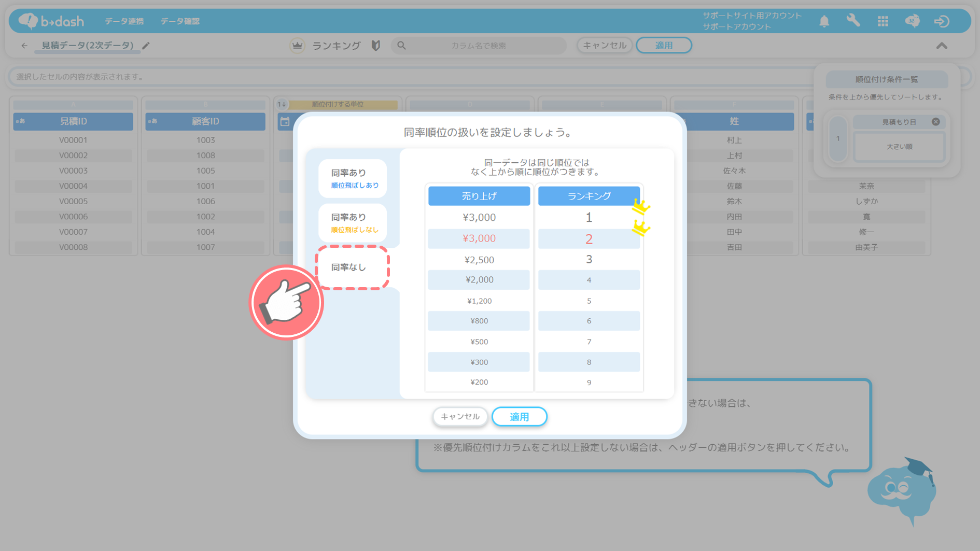
Task: Open the 大きい順 sort order selector
Action: pyautogui.click(x=899, y=147)
